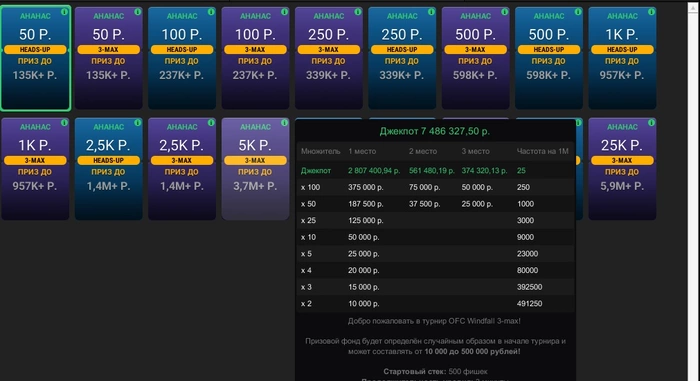Click the 'x 3' multiplier row label
The image size is (700, 381).
pos(306,287)
